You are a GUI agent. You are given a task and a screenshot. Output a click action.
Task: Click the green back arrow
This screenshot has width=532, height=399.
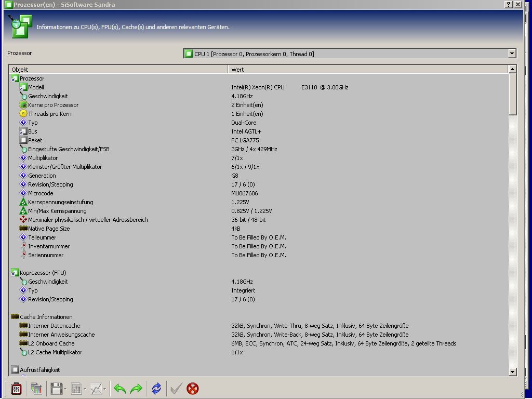tap(120, 389)
